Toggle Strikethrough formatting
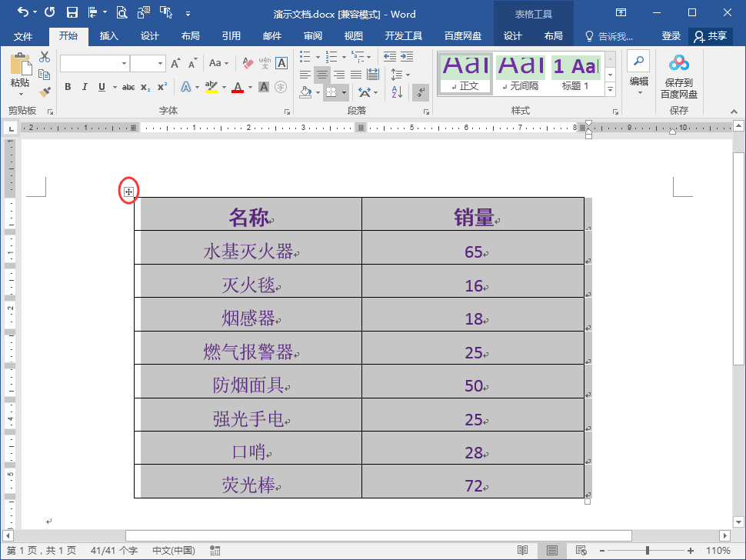The width and height of the screenshot is (746, 560). (x=128, y=87)
